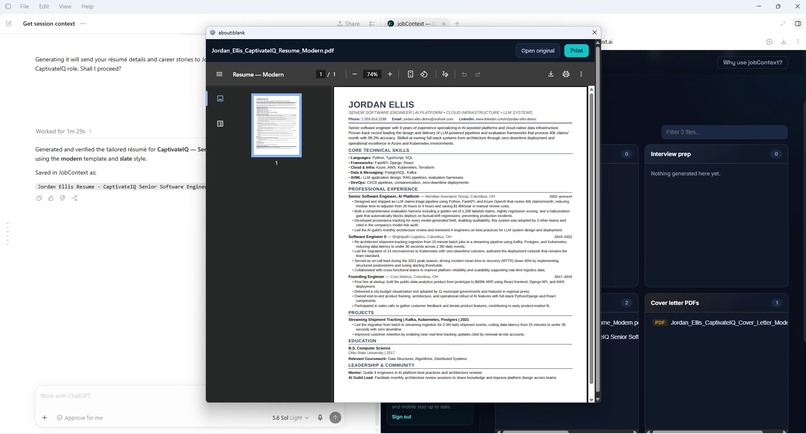Click the Share button in chat header
Viewport: 806px width, 434px height.
tap(349, 23)
